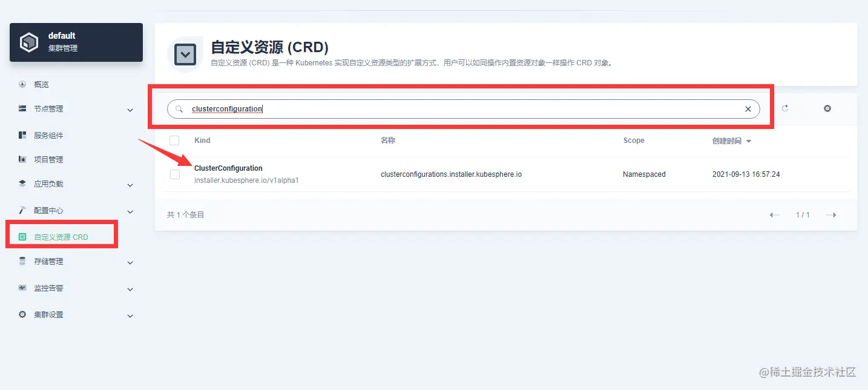Click the 存储管理 storage icon
Screen dimensions: 868x390
pos(22,261)
